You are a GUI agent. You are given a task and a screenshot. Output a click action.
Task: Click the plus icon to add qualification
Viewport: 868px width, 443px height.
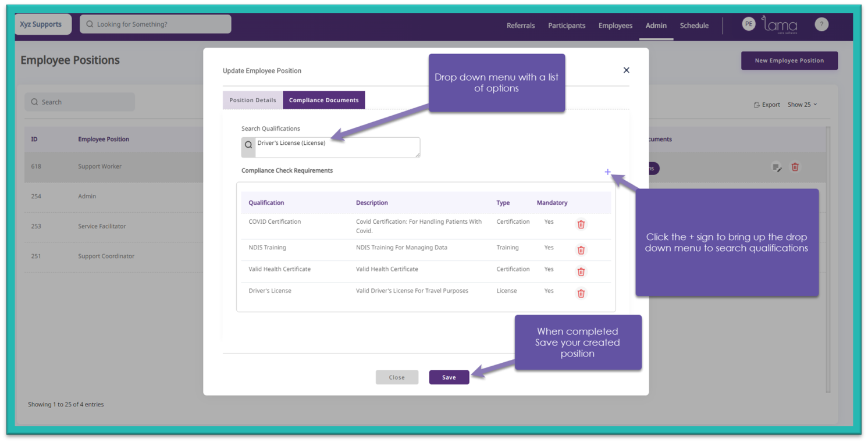607,172
